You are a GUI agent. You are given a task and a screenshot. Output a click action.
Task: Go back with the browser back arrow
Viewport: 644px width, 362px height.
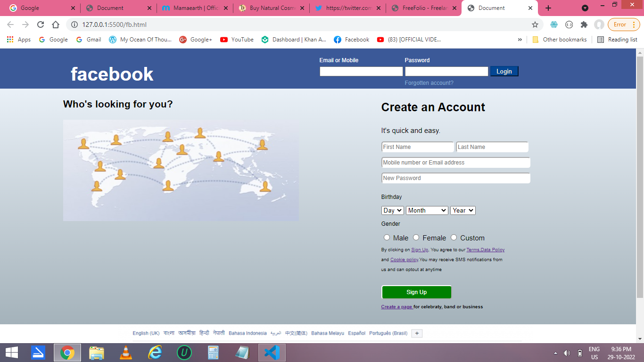[10, 25]
